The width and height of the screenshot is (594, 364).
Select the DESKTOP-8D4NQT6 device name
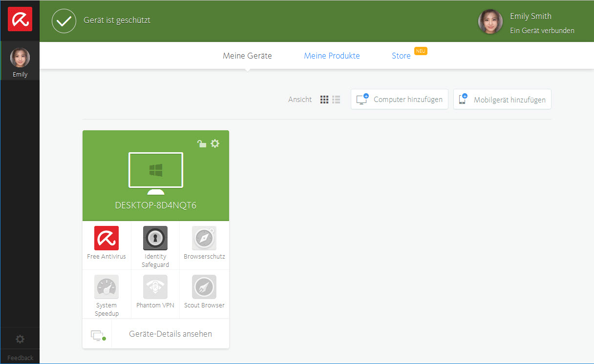coord(156,205)
